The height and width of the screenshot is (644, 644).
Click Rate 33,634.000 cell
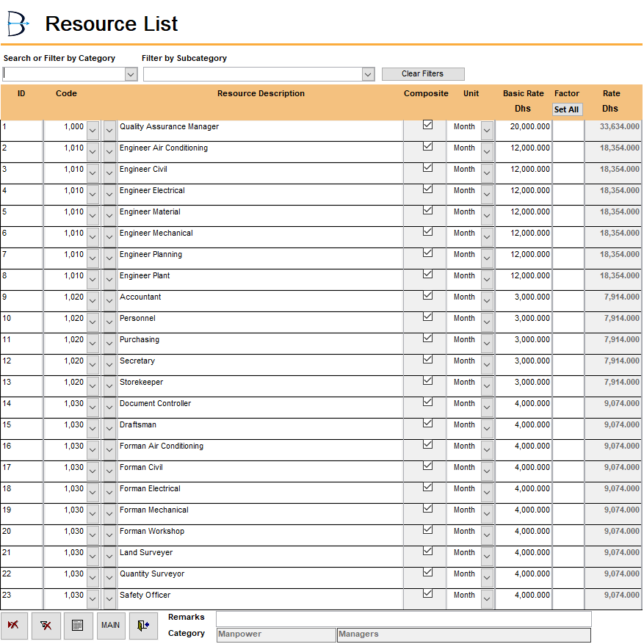click(614, 131)
